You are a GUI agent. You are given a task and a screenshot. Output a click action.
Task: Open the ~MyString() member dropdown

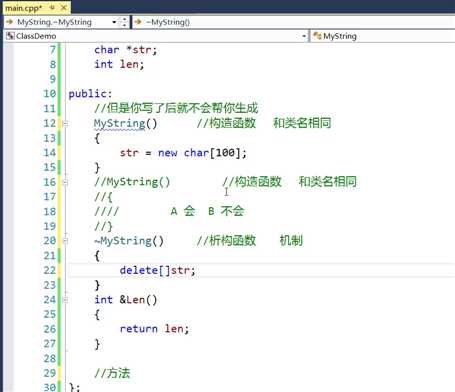coord(293,22)
